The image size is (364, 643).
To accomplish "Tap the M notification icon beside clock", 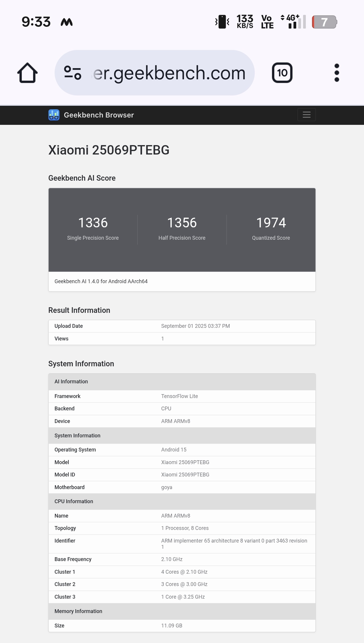I will [67, 22].
